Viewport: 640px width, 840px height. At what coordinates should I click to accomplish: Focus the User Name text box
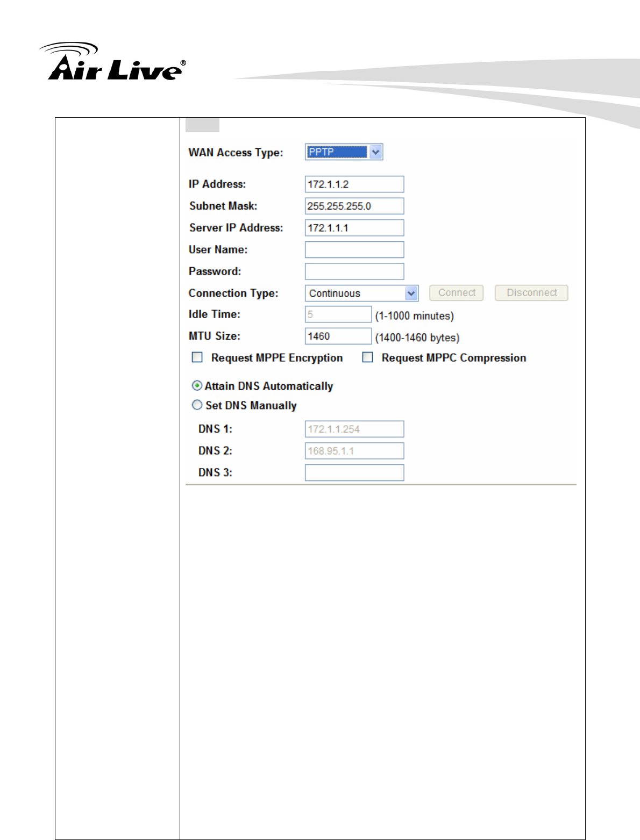coord(354,250)
